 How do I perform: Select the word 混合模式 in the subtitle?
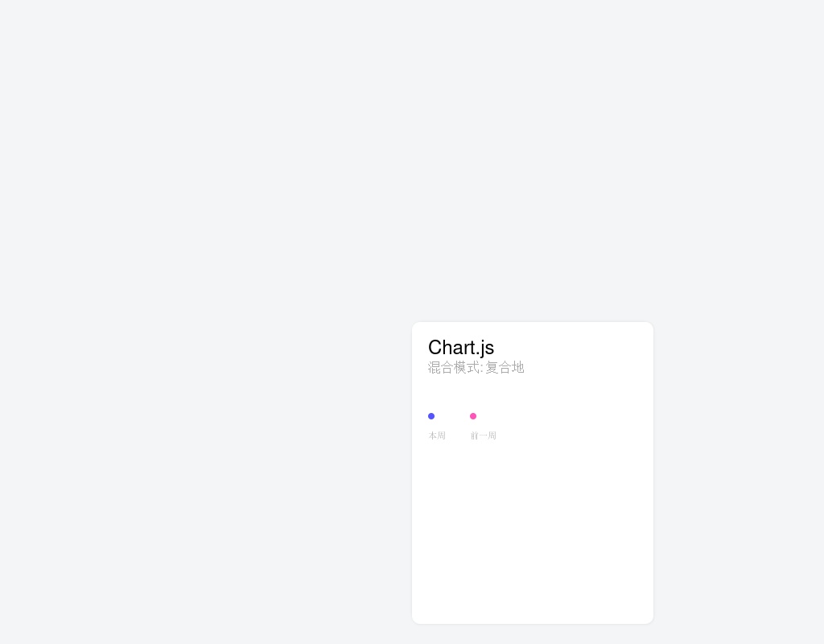[x=453, y=367]
